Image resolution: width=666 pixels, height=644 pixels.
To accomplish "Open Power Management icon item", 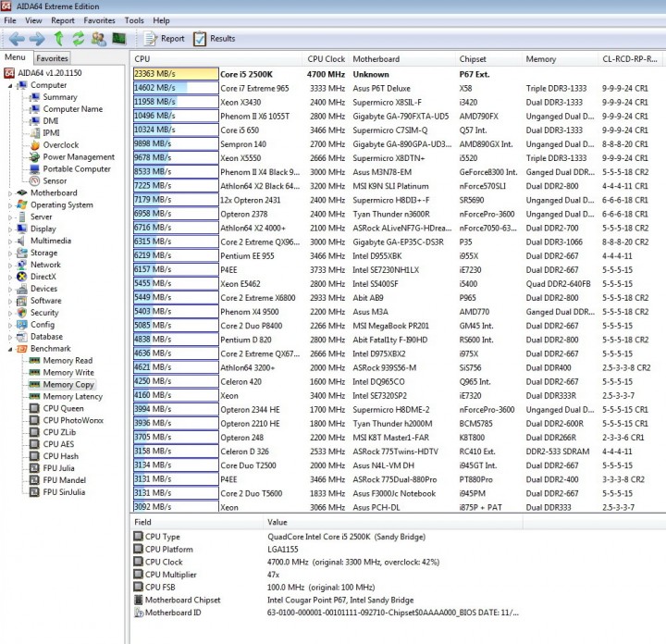I will [x=35, y=156].
